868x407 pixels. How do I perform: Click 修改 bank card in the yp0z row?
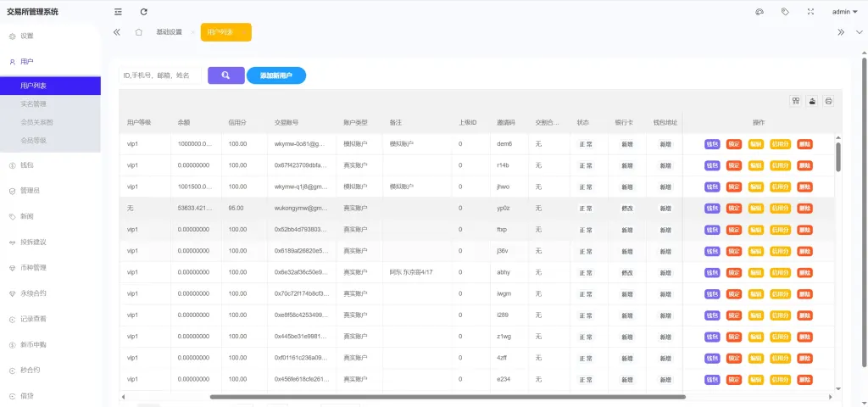coord(627,209)
